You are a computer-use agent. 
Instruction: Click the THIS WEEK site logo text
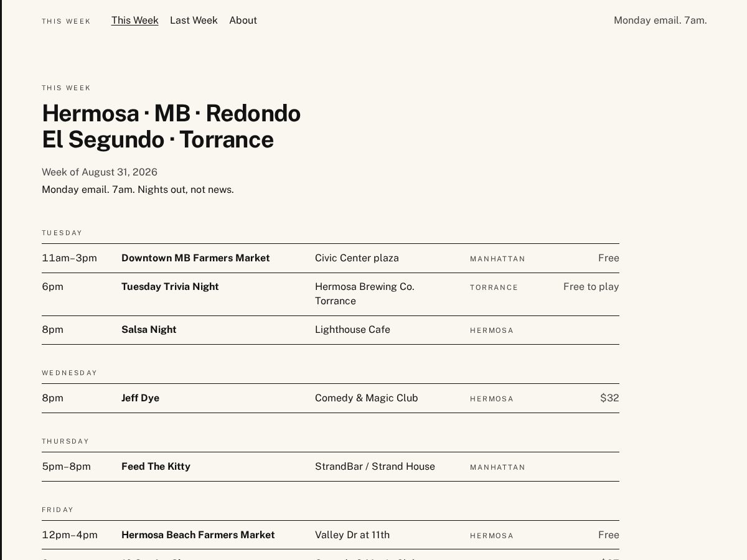click(66, 21)
